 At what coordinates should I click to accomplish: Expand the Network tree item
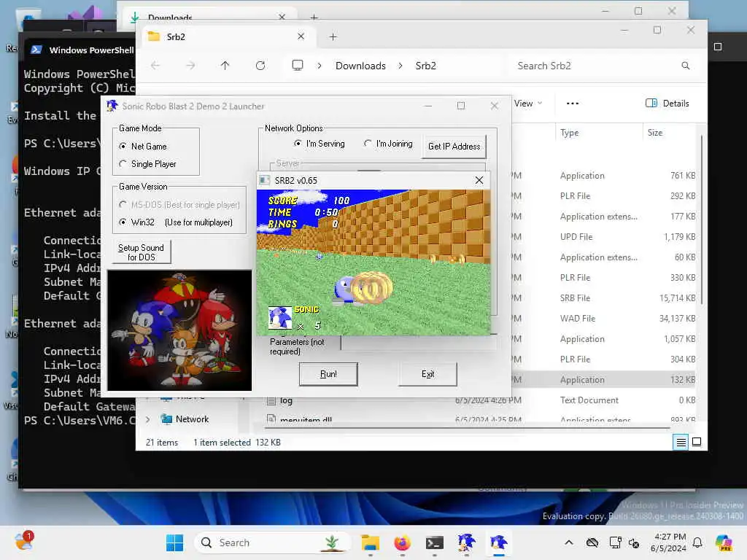pos(147,419)
